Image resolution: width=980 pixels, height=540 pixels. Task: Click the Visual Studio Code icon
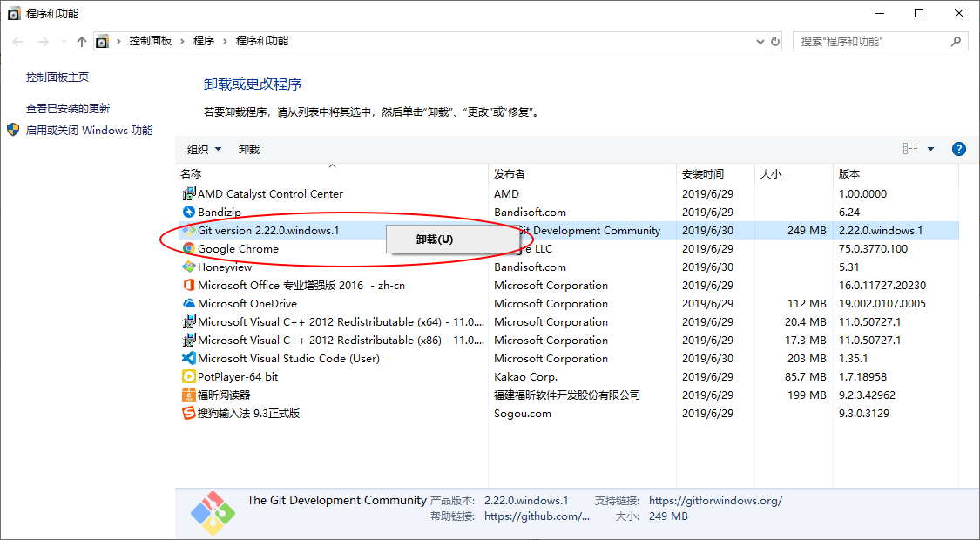pos(189,359)
